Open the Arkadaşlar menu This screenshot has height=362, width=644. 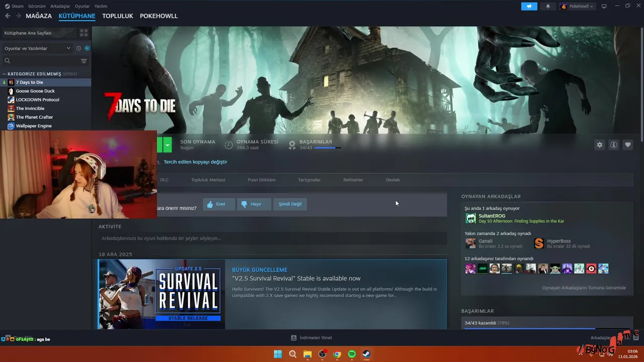[60, 6]
